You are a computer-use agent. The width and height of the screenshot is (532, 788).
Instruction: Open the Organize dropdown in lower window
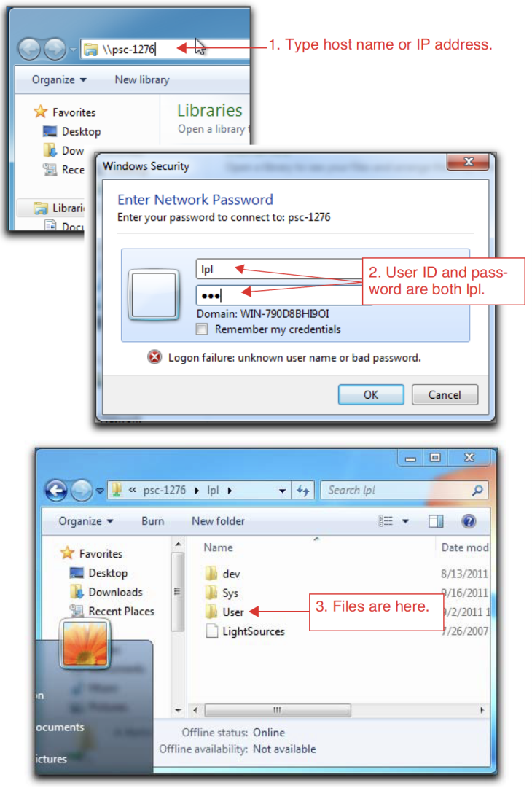click(86, 521)
